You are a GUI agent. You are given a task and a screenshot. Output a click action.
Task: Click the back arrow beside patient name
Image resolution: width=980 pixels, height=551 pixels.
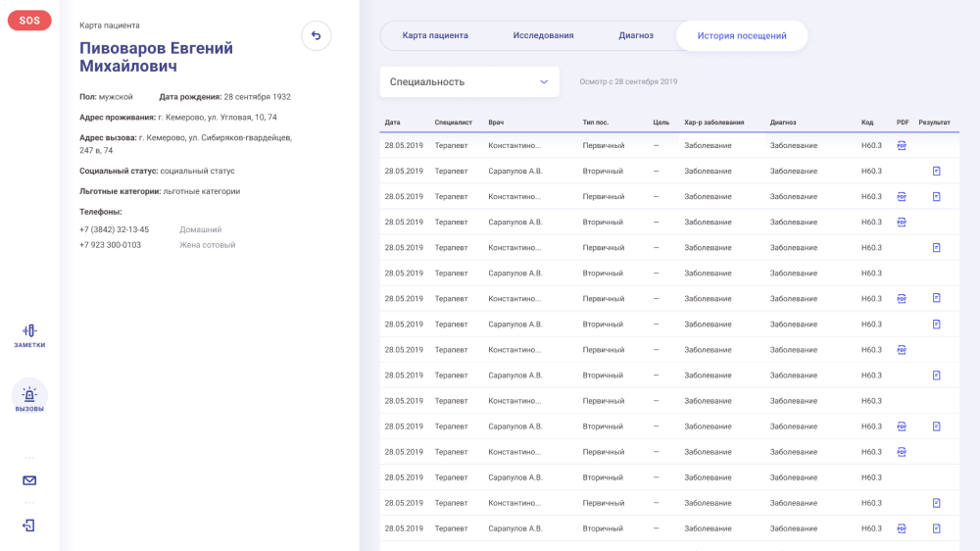[316, 36]
